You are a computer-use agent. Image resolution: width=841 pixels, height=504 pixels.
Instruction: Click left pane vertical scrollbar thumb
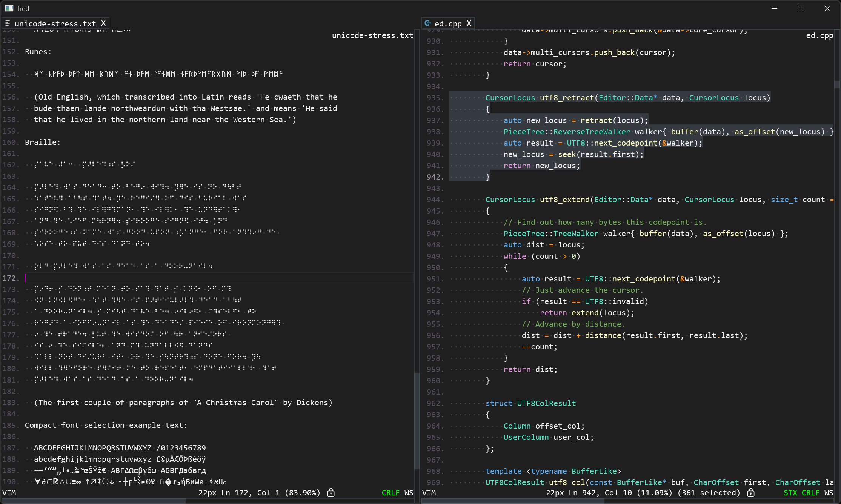pyautogui.click(x=417, y=421)
